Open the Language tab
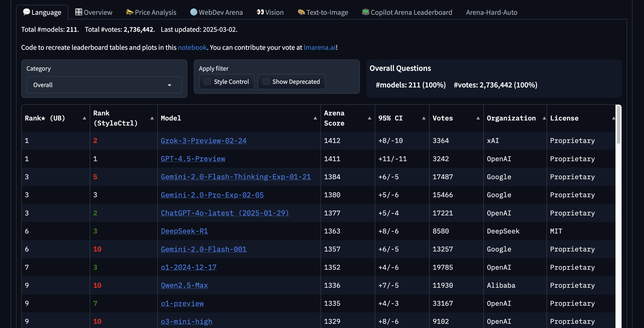 click(x=42, y=12)
